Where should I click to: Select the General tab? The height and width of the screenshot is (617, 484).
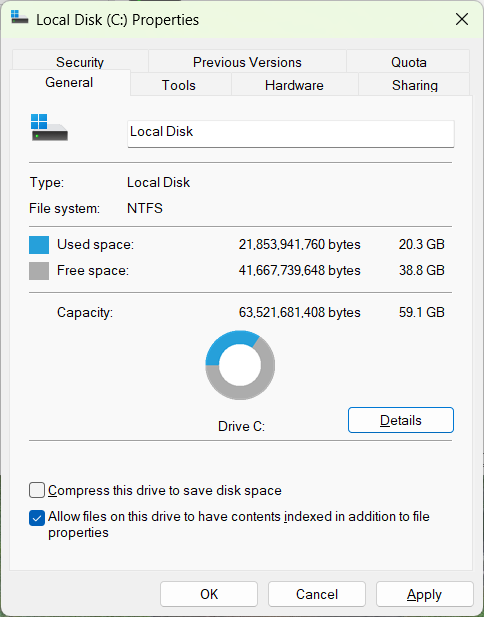click(x=69, y=82)
